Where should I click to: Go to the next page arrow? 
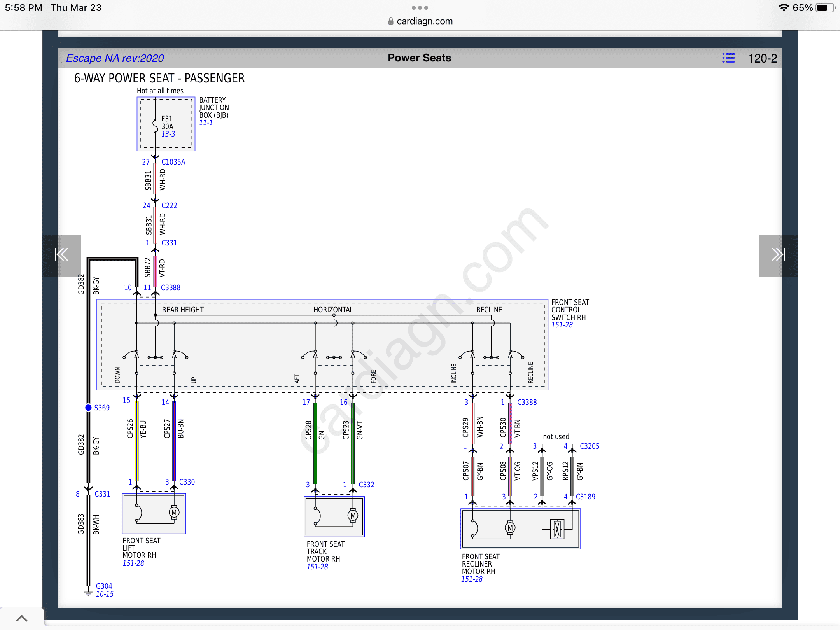(778, 255)
